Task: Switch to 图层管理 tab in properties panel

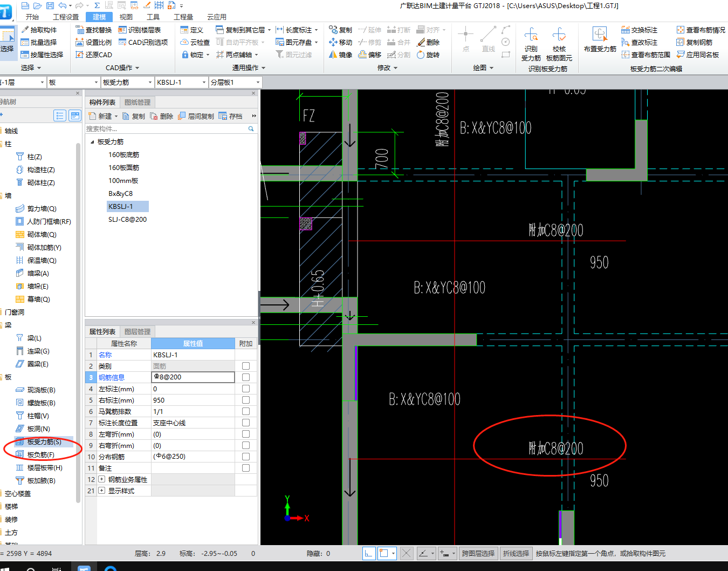Action: click(x=138, y=332)
